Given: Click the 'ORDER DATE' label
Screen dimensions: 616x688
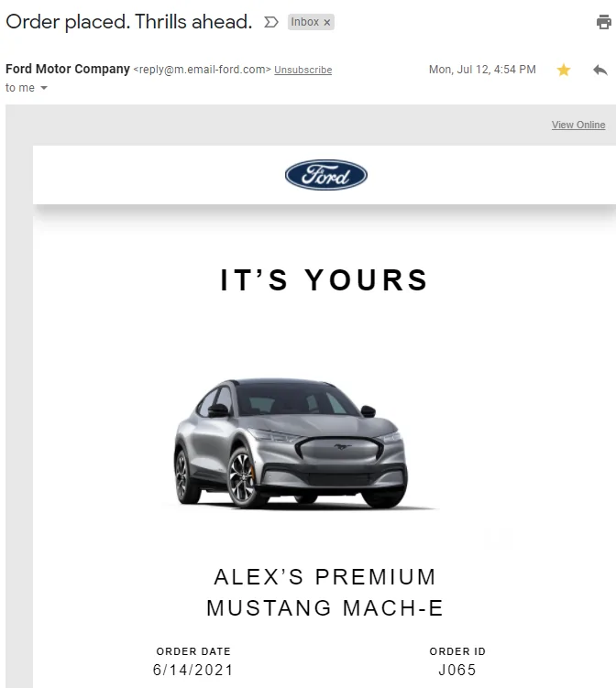Looking at the screenshot, I should click(193, 651).
